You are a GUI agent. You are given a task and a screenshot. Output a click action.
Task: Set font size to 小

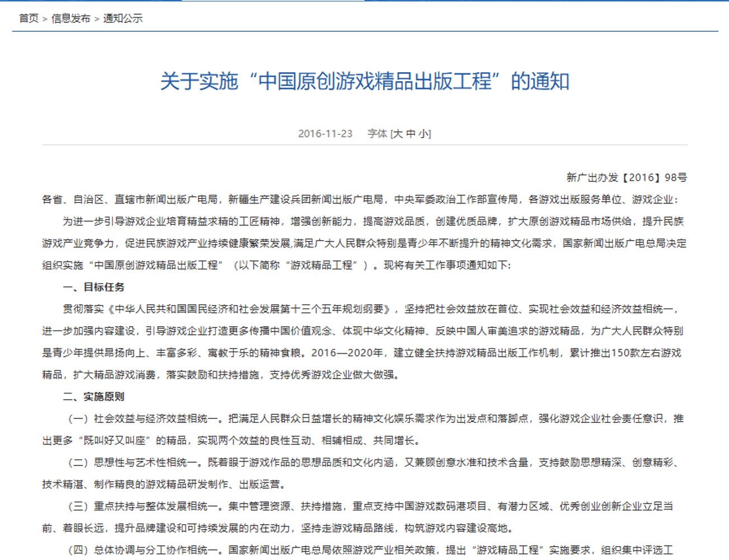pyautogui.click(x=424, y=134)
